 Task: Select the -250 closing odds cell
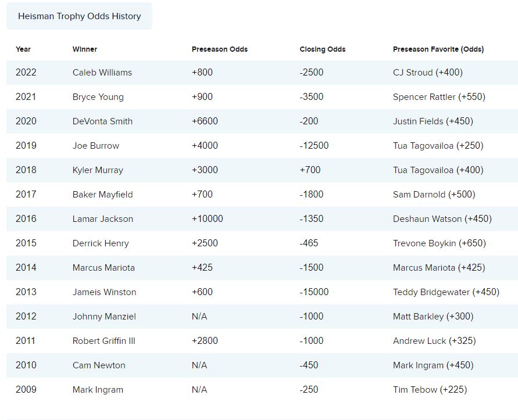coord(309,390)
